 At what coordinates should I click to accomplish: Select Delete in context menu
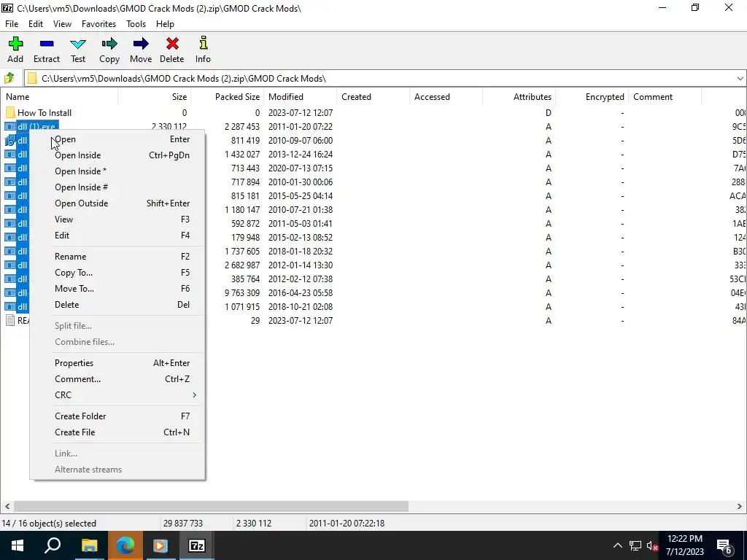tap(117, 305)
